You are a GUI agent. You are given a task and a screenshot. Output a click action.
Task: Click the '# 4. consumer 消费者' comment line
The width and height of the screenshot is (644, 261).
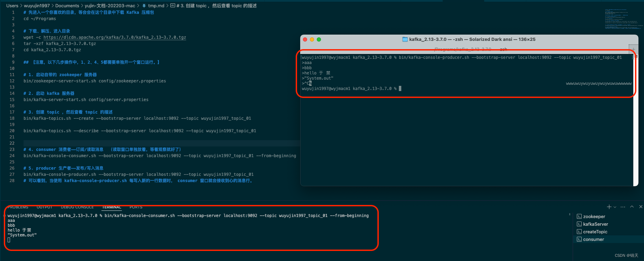102,150
